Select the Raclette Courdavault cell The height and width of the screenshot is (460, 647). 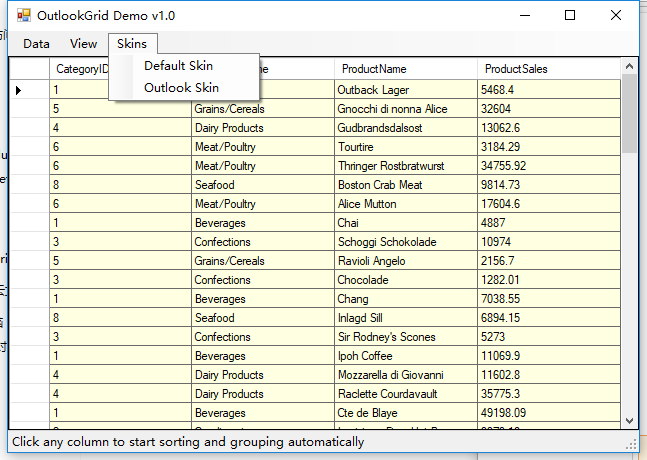[x=406, y=393]
